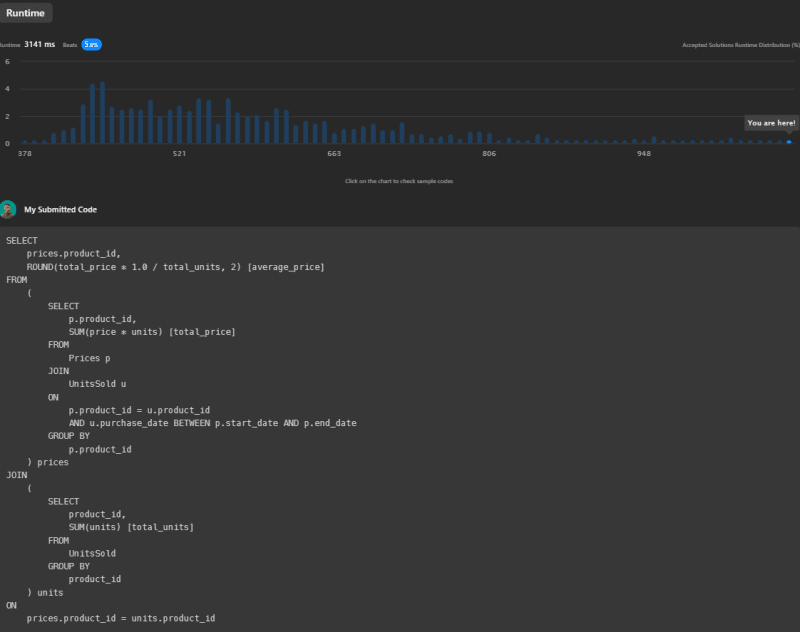Click the x-axis label 806
The height and width of the screenshot is (632, 800).
pyautogui.click(x=489, y=154)
